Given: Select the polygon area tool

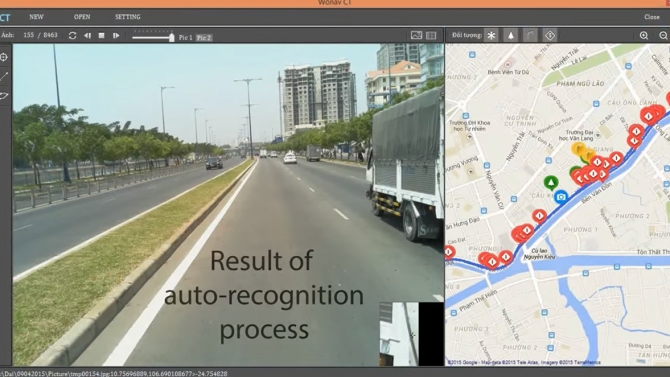Looking at the screenshot, I should (x=4, y=96).
